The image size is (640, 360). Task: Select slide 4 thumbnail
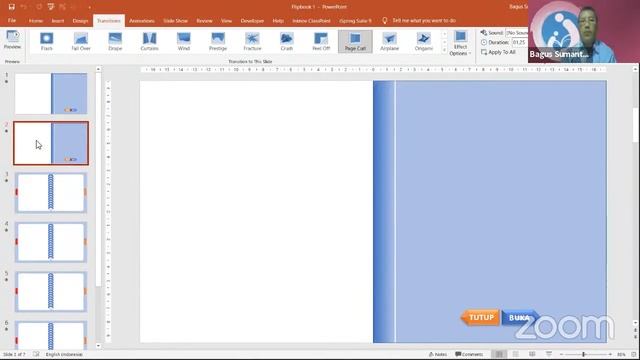(x=51, y=242)
